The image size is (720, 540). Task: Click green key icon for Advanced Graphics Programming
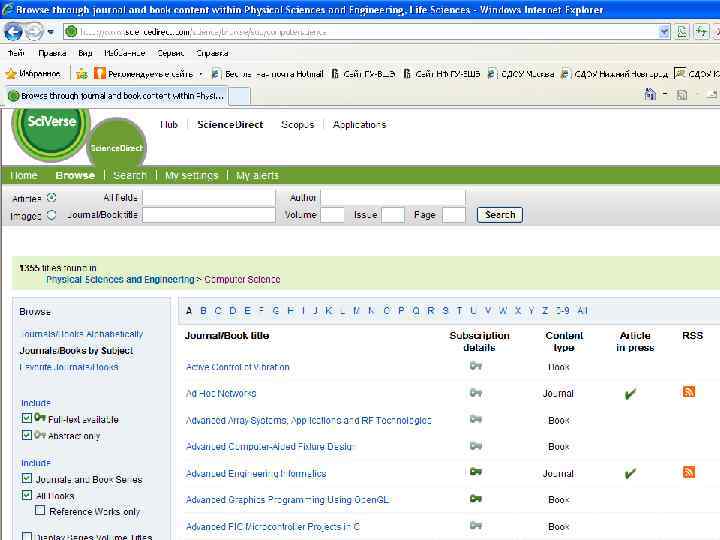point(476,499)
